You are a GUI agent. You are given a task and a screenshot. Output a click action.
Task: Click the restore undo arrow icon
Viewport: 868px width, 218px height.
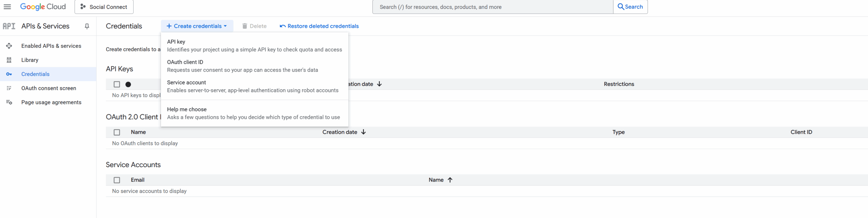pyautogui.click(x=282, y=26)
